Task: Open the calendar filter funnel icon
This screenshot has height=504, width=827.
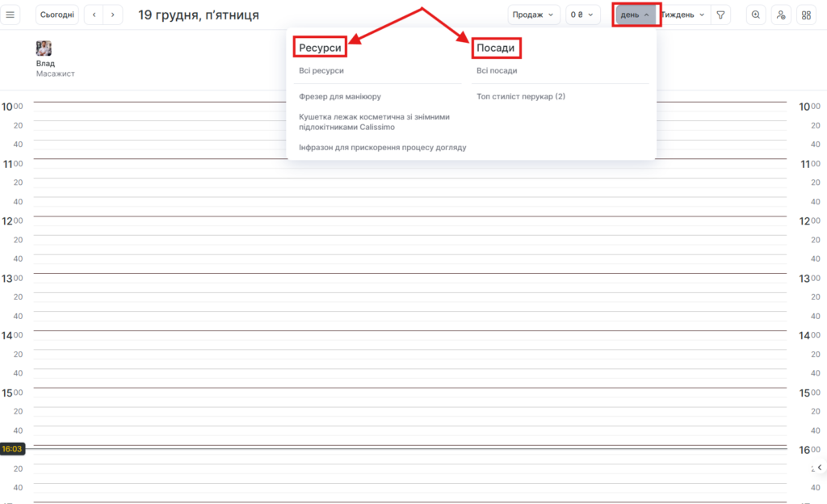Action: click(720, 15)
